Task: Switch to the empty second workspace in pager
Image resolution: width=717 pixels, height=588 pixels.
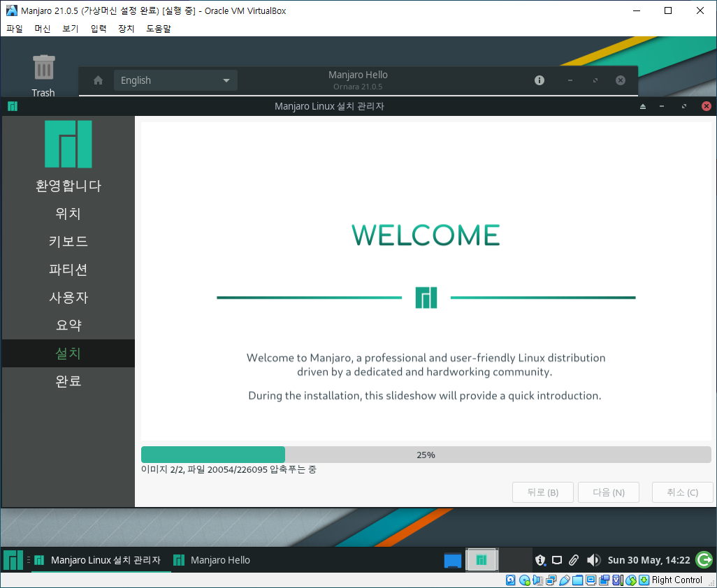Action: click(516, 559)
